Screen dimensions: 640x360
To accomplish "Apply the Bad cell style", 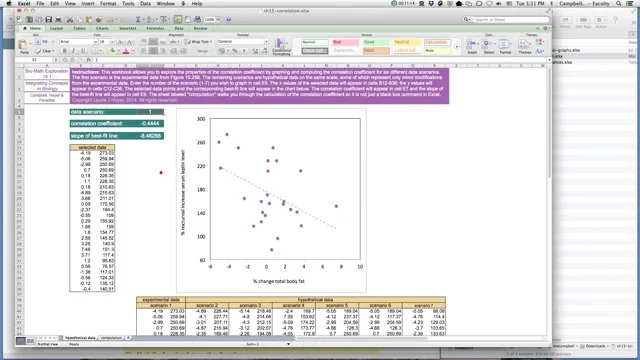I will coord(345,42).
